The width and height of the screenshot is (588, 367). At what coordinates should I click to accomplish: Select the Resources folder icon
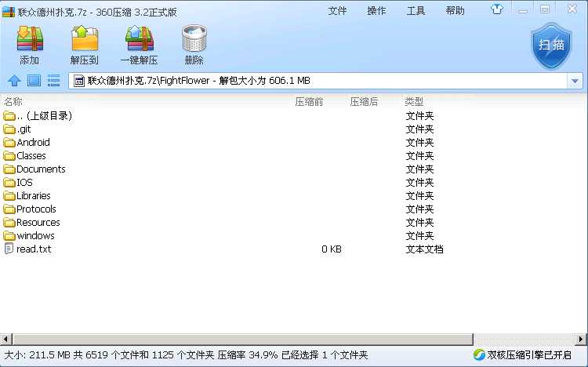(x=9, y=223)
